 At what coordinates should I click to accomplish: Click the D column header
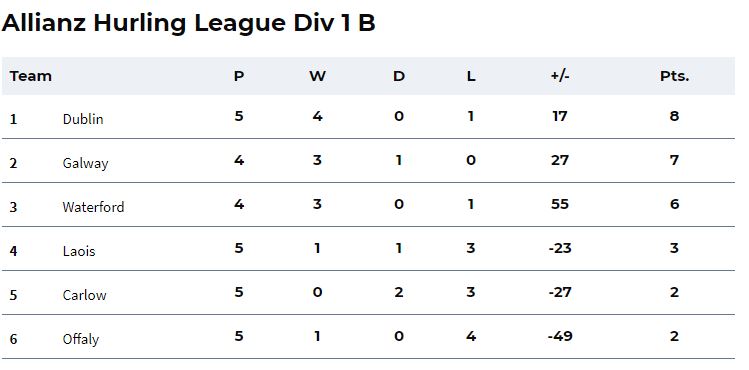[399, 76]
